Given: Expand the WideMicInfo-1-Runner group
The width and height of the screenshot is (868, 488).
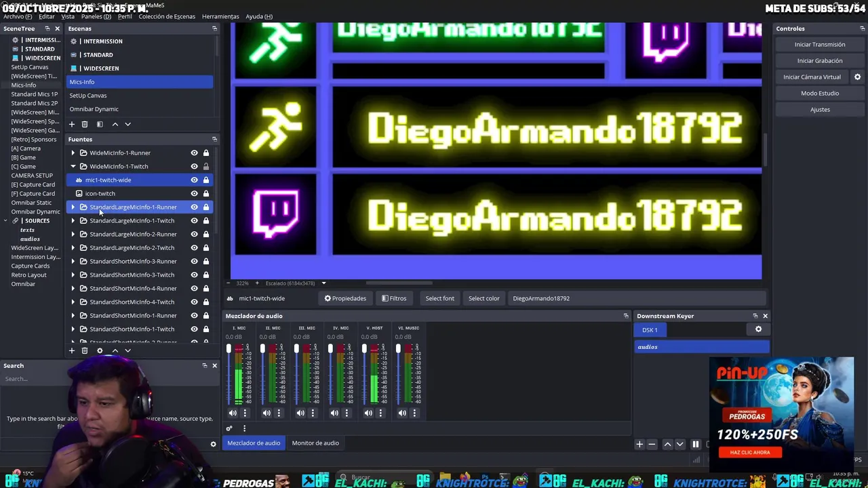Looking at the screenshot, I should click(73, 152).
